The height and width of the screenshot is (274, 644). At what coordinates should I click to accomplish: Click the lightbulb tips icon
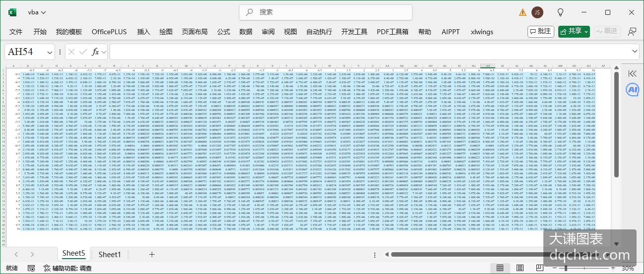pos(561,12)
